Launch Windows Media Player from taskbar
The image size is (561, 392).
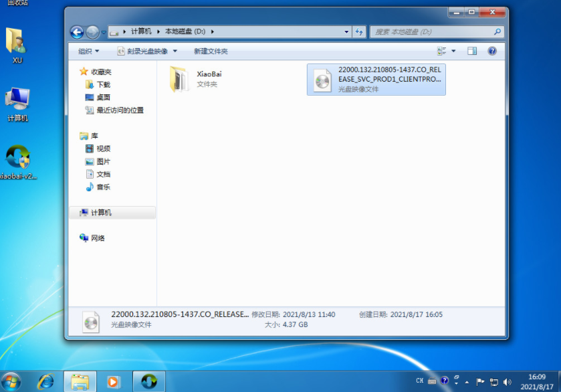click(113, 381)
